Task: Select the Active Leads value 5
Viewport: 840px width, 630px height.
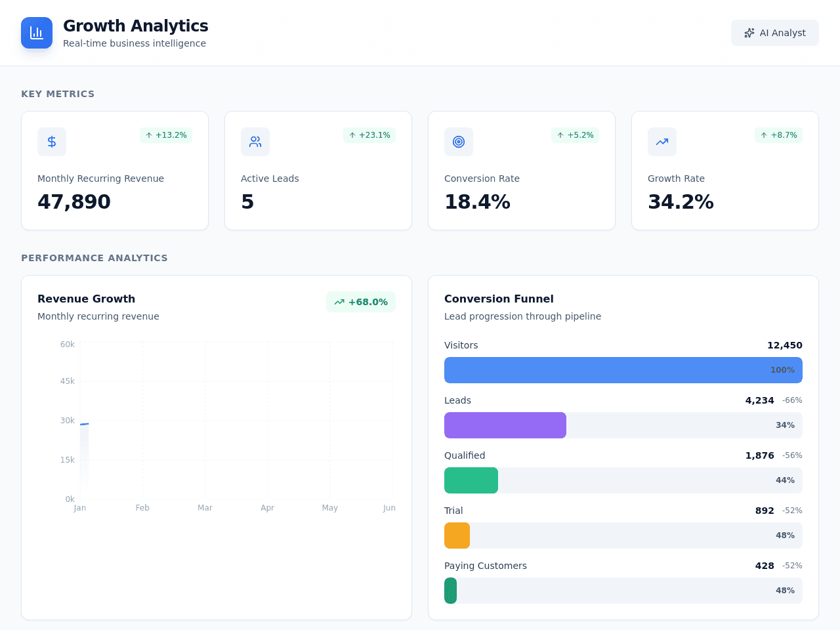Action: coord(247,201)
